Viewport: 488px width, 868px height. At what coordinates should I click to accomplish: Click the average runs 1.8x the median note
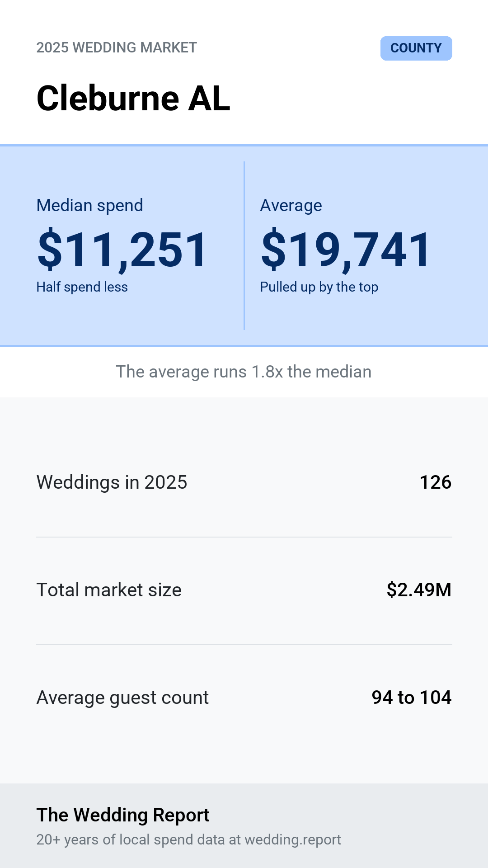244,372
